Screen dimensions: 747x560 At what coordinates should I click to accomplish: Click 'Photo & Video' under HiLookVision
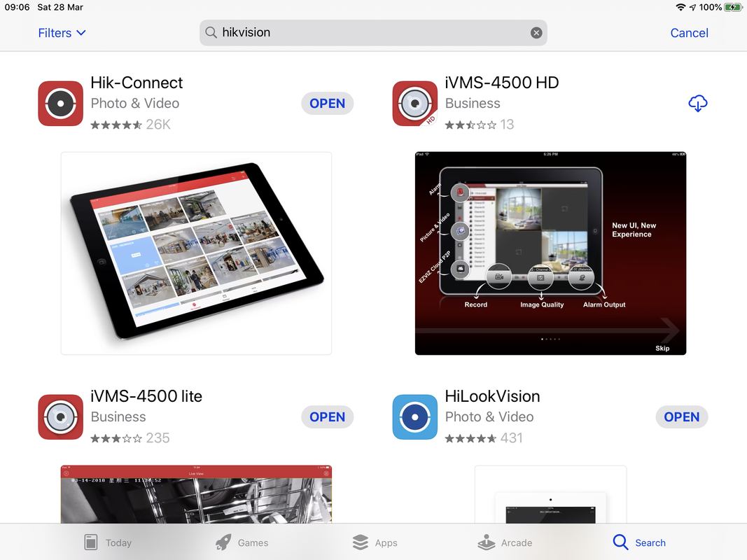pos(489,416)
